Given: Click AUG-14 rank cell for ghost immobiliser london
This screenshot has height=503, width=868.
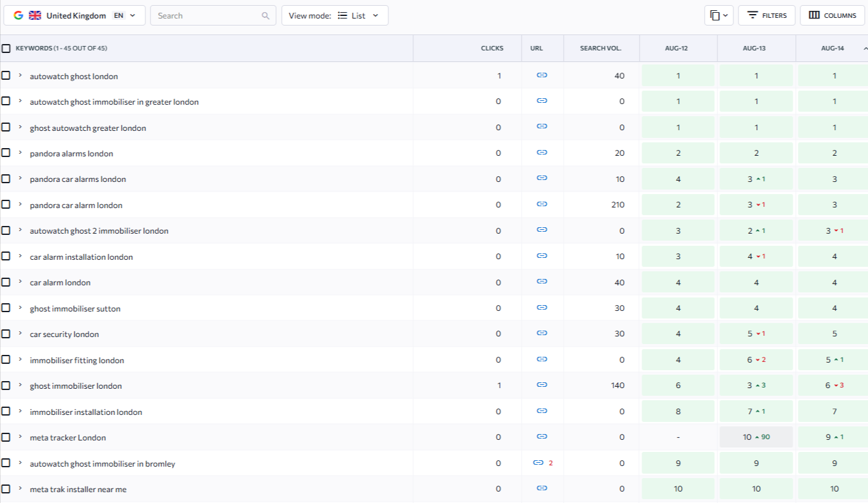Looking at the screenshot, I should point(834,386).
